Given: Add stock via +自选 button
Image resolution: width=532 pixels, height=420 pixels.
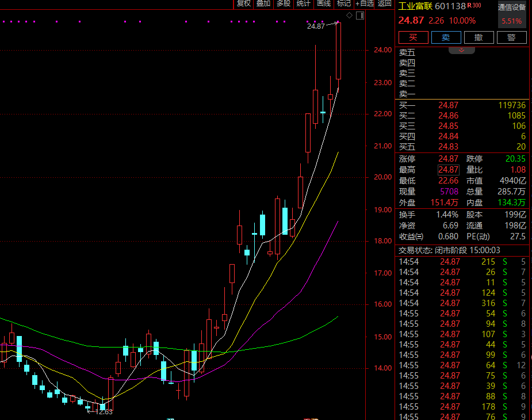Looking at the screenshot, I should pos(365,3).
